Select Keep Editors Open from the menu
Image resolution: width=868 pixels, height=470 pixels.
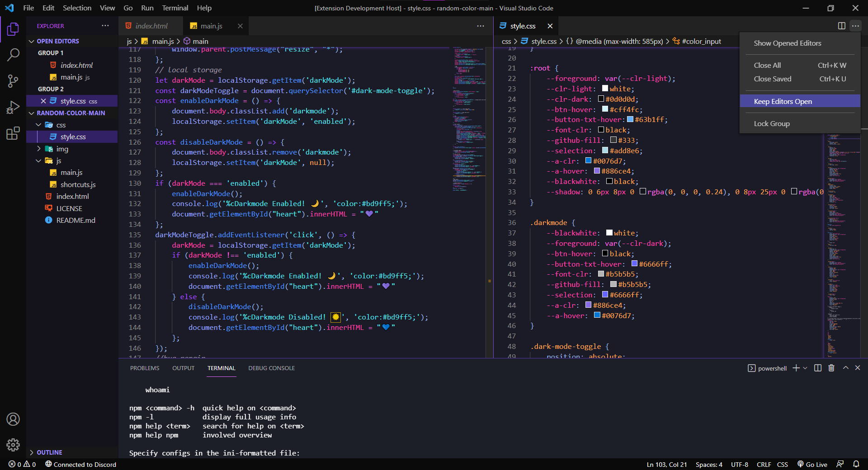[x=783, y=101]
